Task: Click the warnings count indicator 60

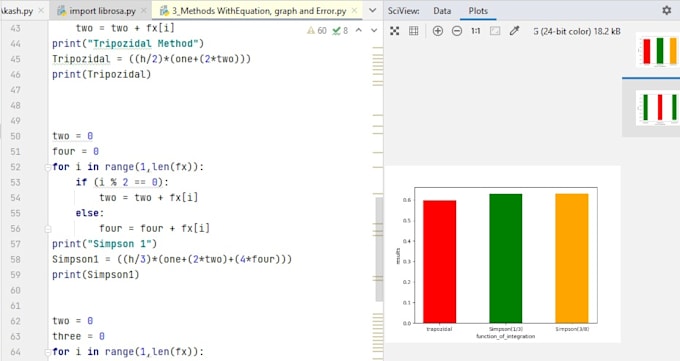Action: point(317,30)
